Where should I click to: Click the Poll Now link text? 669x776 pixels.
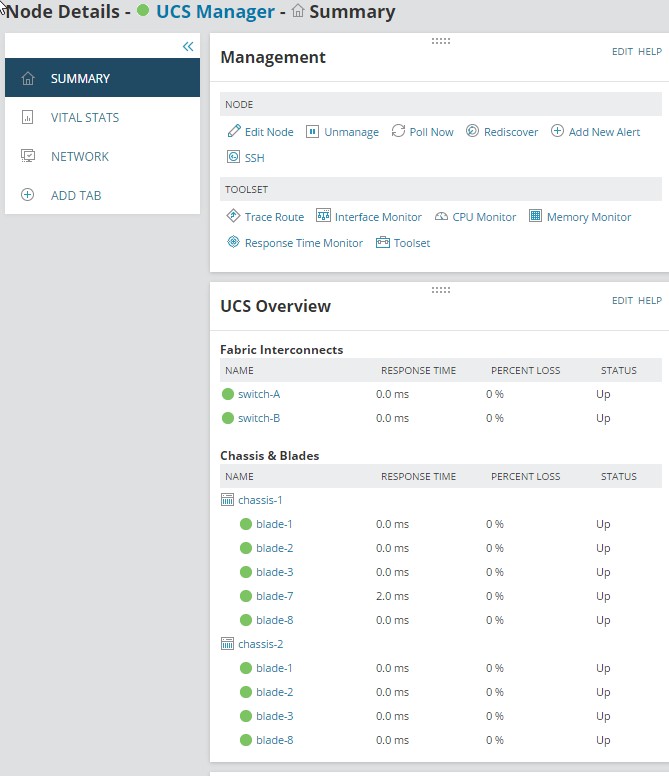click(431, 132)
